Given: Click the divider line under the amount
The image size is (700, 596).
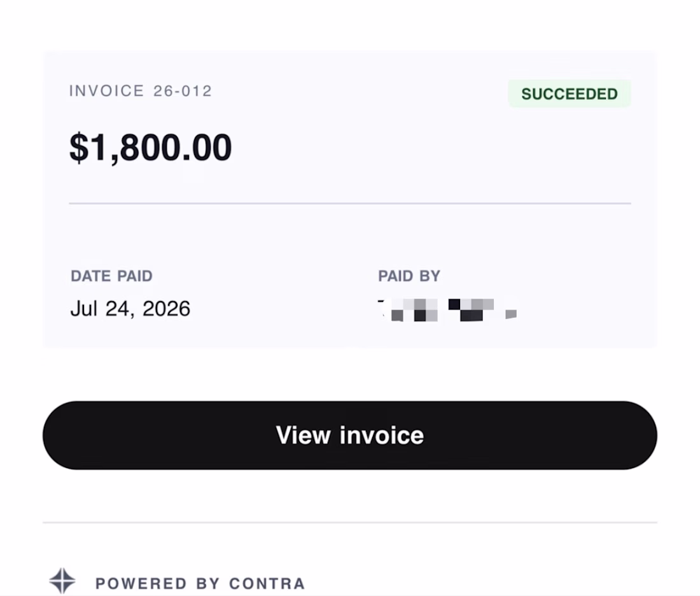Looking at the screenshot, I should 349,203.
